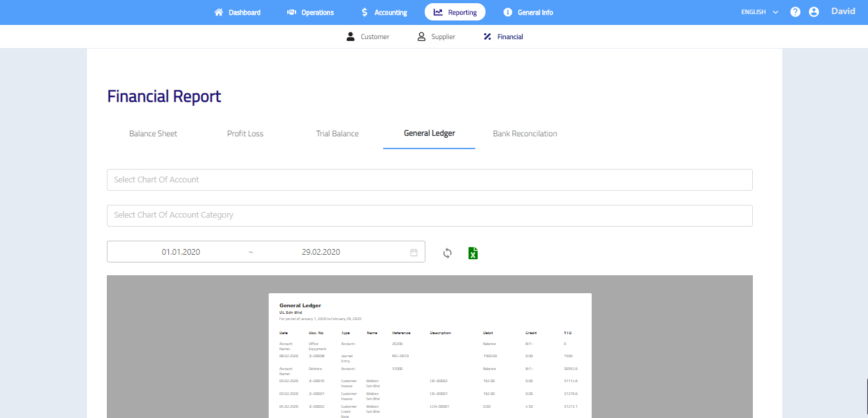Switch to the Balance Sheet tab

153,134
